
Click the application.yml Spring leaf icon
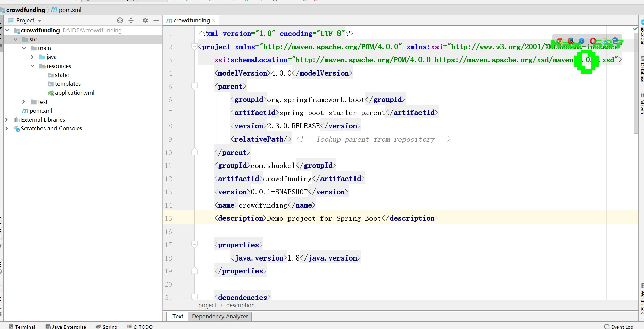tap(51, 93)
